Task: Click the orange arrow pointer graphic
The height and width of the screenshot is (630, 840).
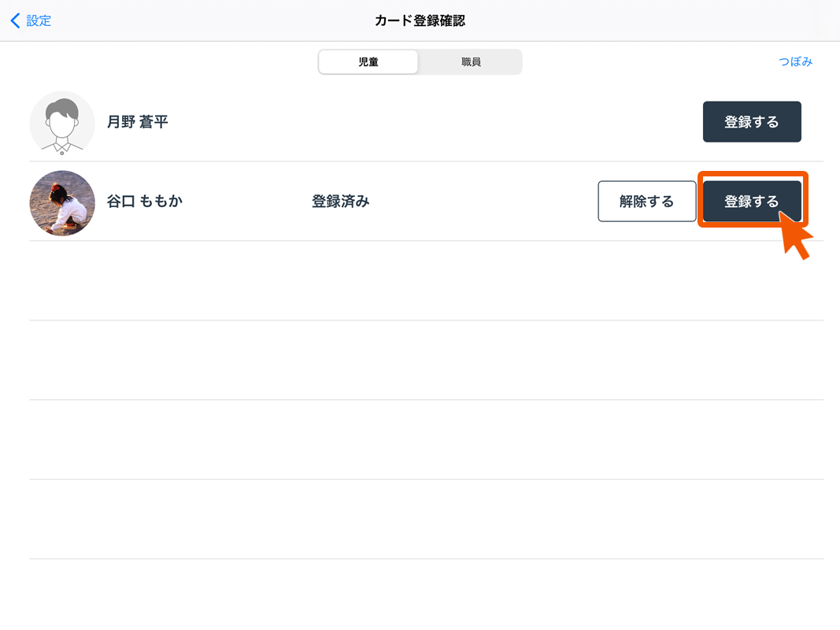Action: pyautogui.click(x=795, y=239)
